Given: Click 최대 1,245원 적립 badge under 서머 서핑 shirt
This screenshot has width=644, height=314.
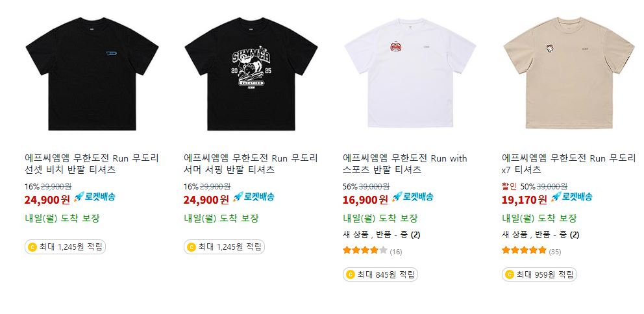Looking at the screenshot, I should 224,247.
